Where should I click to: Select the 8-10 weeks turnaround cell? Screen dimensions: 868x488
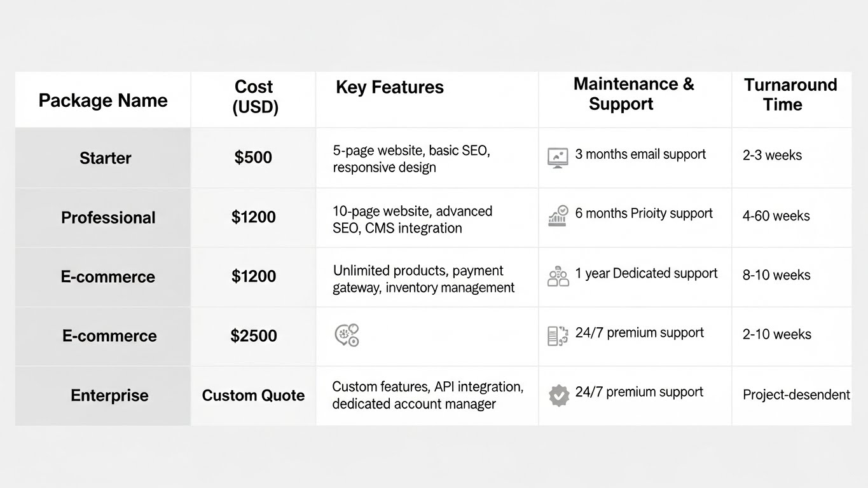(776, 275)
